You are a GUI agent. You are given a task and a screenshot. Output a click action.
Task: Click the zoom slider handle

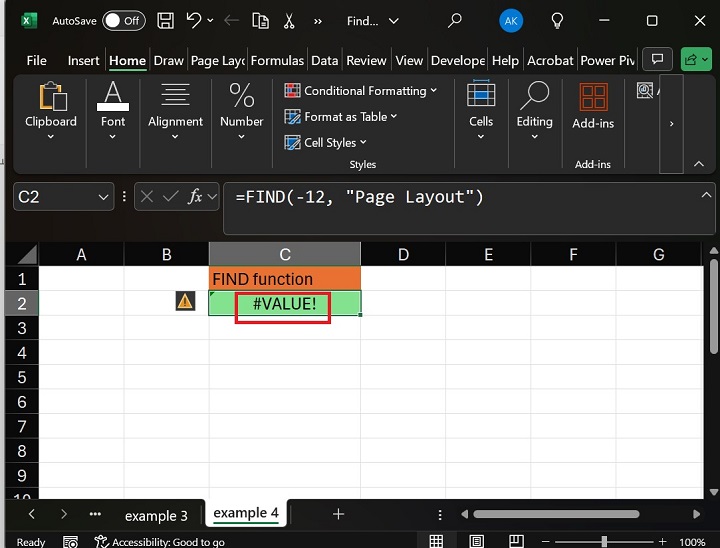tap(604, 541)
